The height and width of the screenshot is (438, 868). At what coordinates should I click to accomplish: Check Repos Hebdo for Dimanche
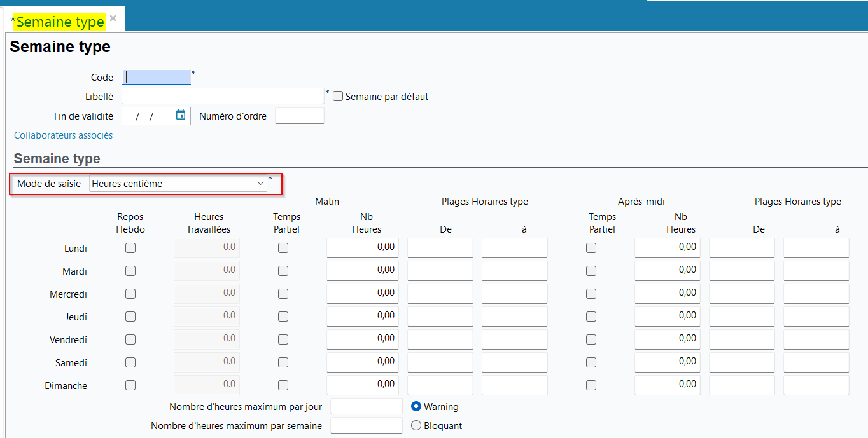[130, 386]
